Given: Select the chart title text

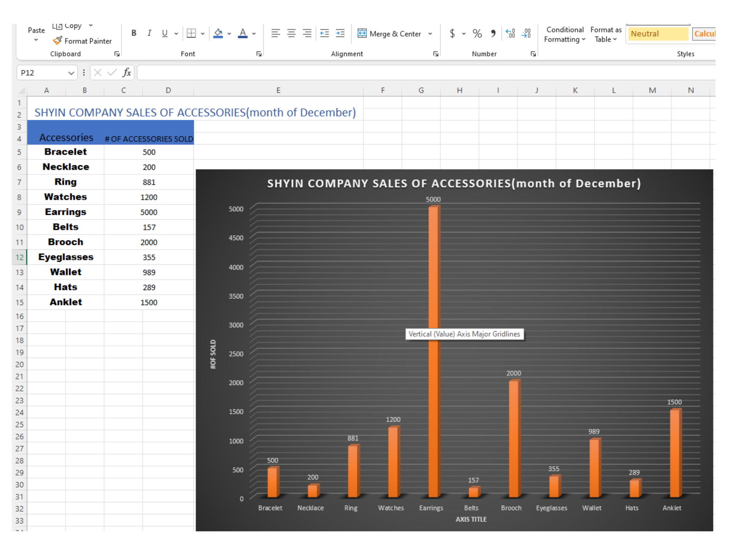Looking at the screenshot, I should click(x=454, y=183).
